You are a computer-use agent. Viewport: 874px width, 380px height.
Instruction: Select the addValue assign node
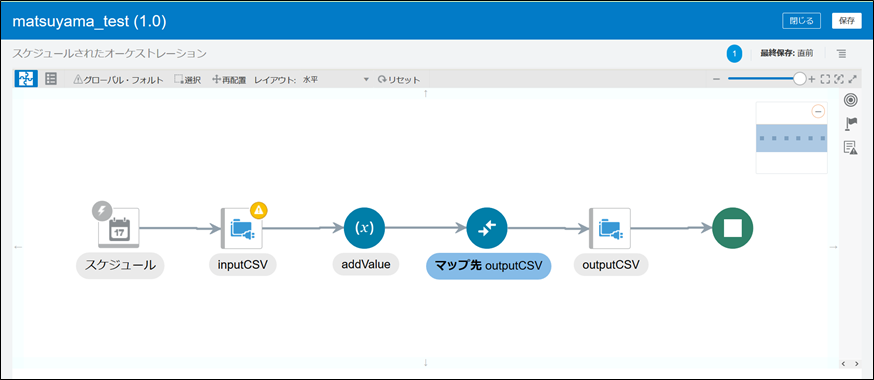click(x=365, y=227)
